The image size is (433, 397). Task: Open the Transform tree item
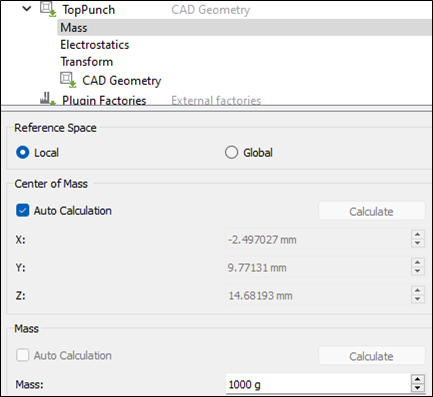pos(87,62)
